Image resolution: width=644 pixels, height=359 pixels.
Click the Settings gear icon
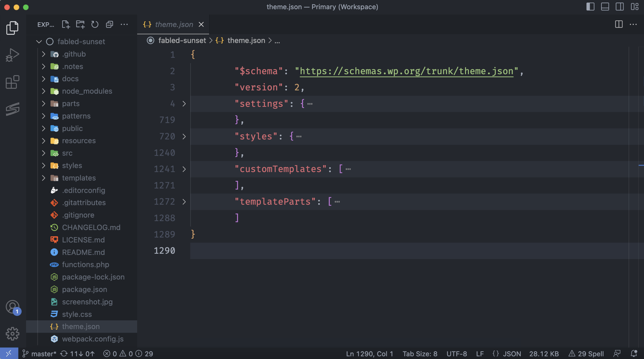tap(12, 333)
